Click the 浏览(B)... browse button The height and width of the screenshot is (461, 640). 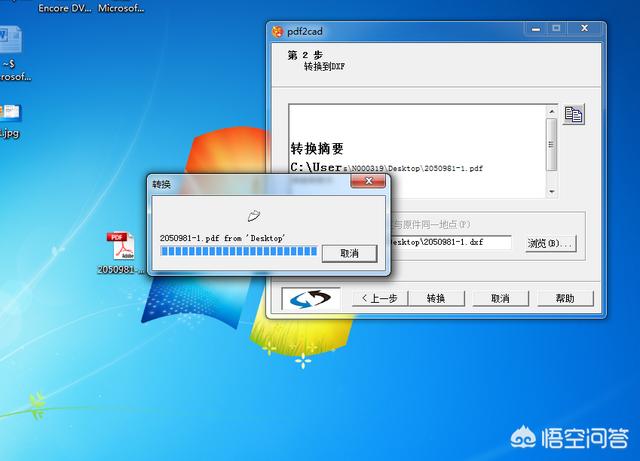pos(551,244)
